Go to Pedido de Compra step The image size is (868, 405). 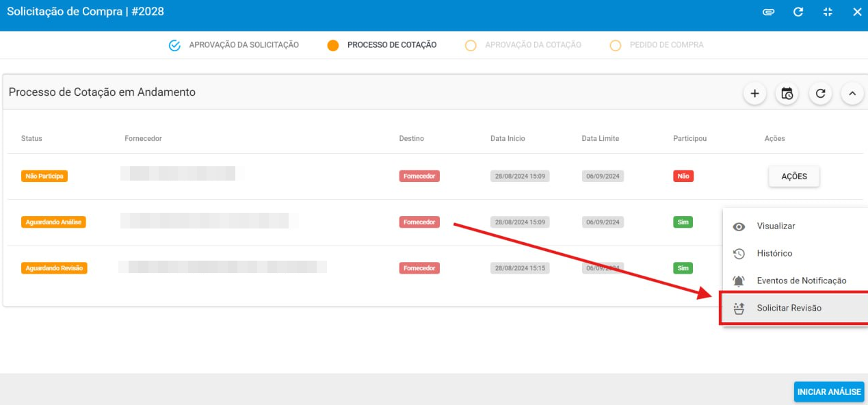[667, 45]
